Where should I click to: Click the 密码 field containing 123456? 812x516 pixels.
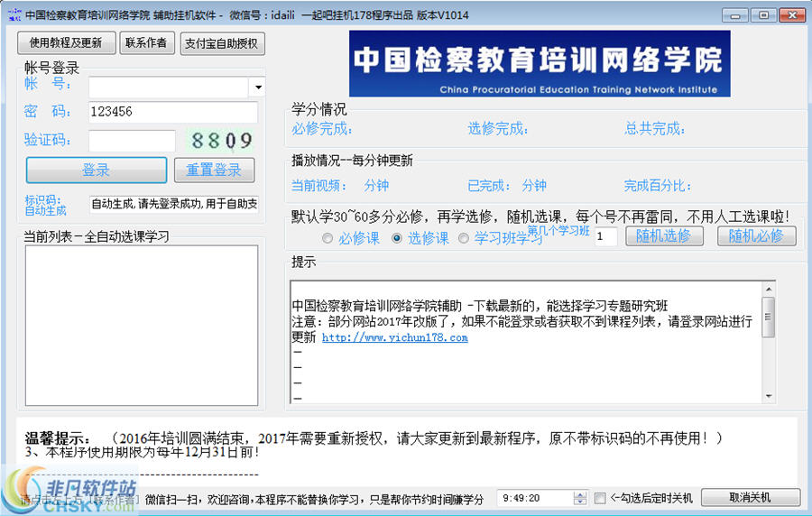173,112
